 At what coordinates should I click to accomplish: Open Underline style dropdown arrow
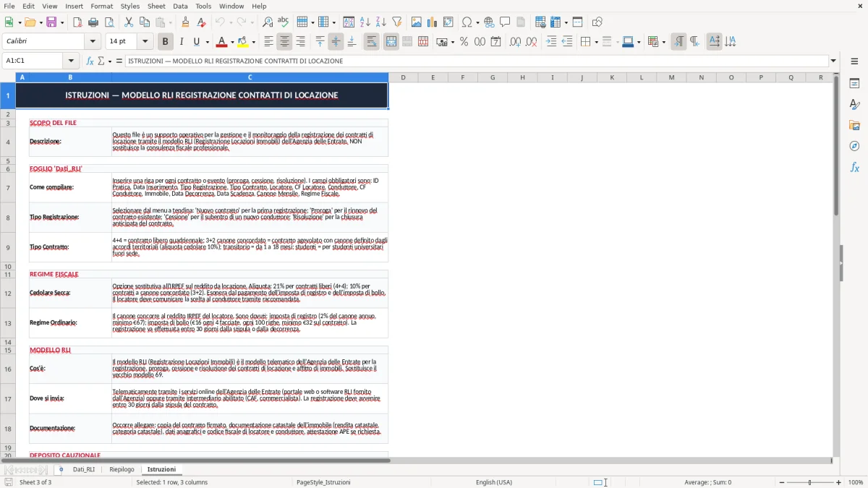point(207,42)
